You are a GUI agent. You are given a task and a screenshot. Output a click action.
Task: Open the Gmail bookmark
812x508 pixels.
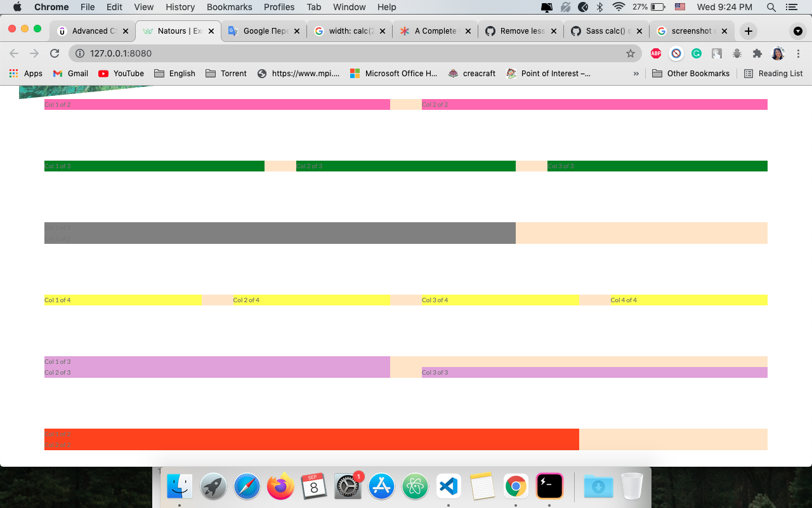point(70,73)
